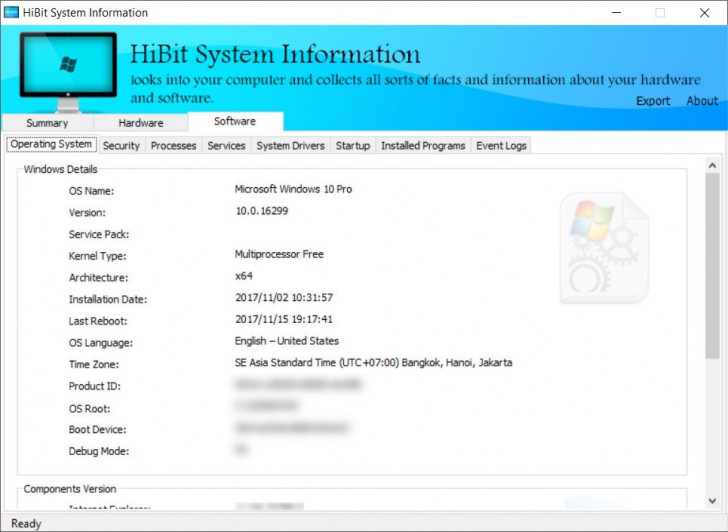Click the 'Debug Mode:' label
The image size is (728, 532).
click(99, 451)
